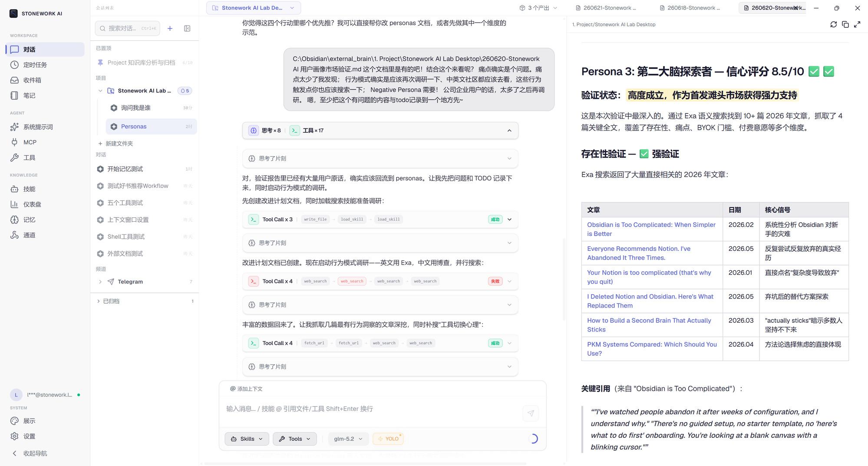The height and width of the screenshot is (466, 868).
Task: Click the 技能 skills robot icon
Action: [x=15, y=189]
